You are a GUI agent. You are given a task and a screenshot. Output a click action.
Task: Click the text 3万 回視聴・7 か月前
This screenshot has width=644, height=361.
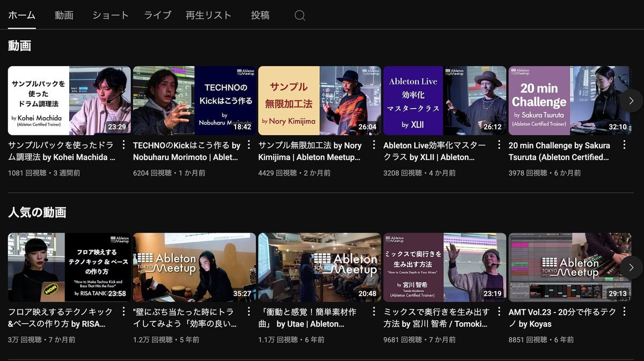(x=42, y=340)
